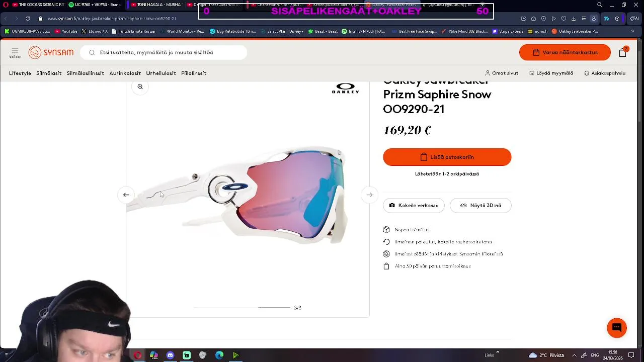Click Varaa näöntarkastus button

click(x=565, y=52)
